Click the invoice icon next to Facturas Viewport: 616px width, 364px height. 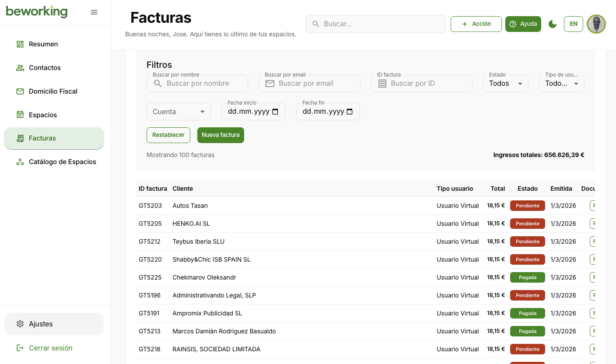click(20, 138)
